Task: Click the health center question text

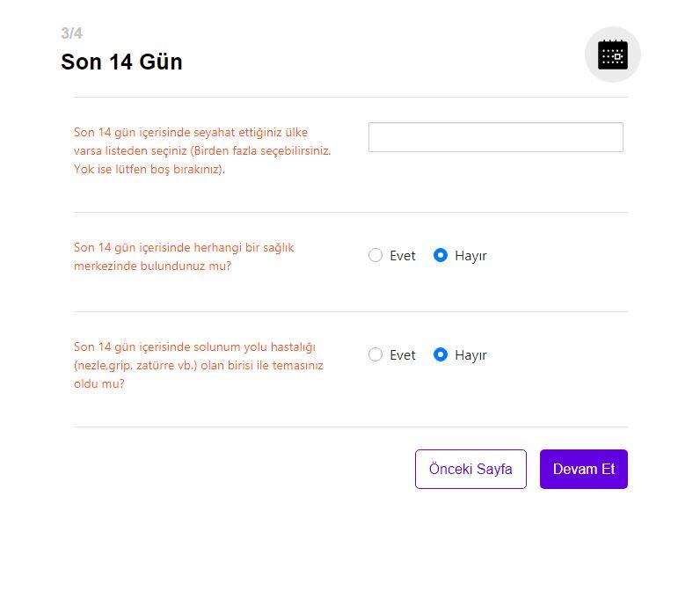Action: [x=184, y=256]
